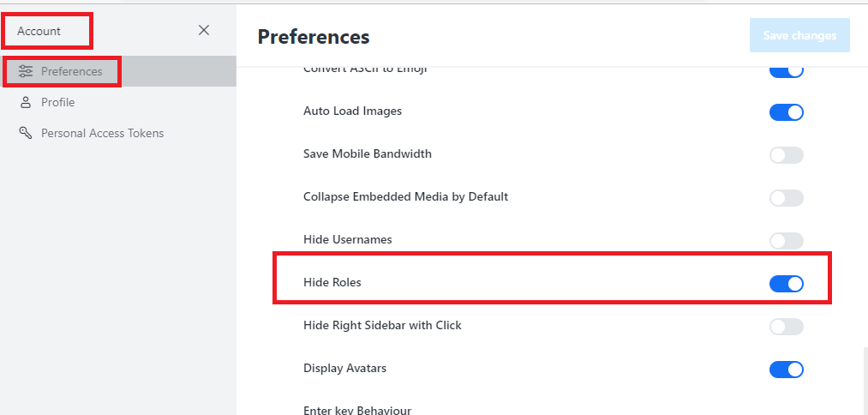This screenshot has height=415, width=868.
Task: Turn off Display Avatars toggle
Action: tap(786, 369)
